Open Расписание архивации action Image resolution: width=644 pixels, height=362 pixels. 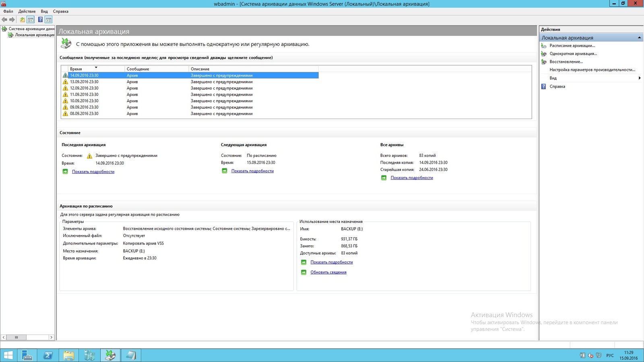pyautogui.click(x=572, y=45)
